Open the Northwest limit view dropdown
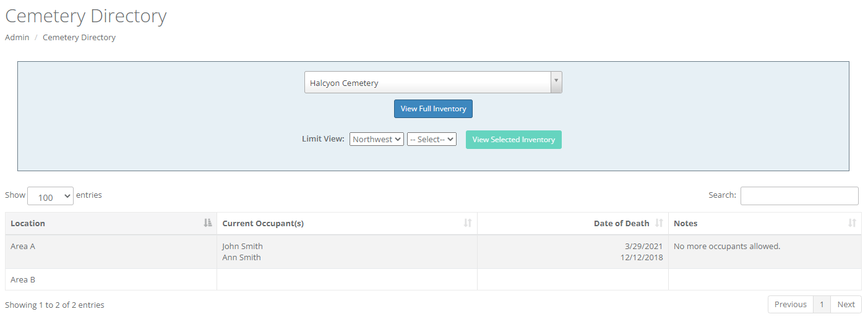 pos(377,140)
